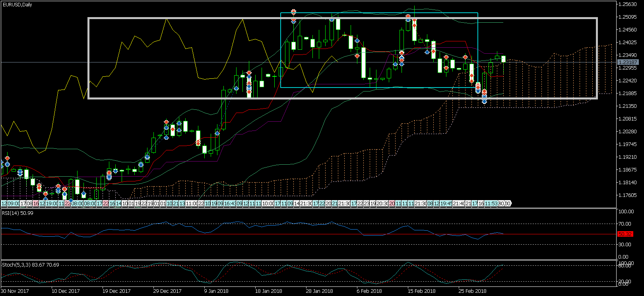Click the 20:30 event marker
The width and height of the screenshot is (644, 296).
[382, 204]
